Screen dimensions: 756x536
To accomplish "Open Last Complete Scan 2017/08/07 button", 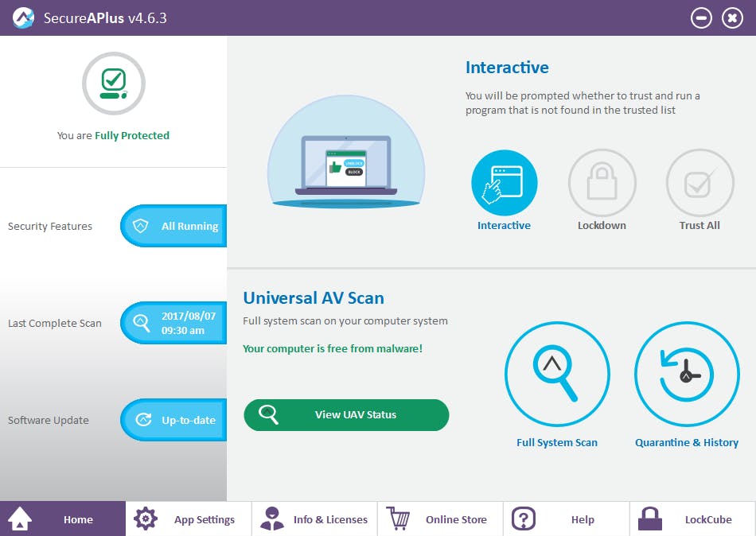I will point(173,323).
